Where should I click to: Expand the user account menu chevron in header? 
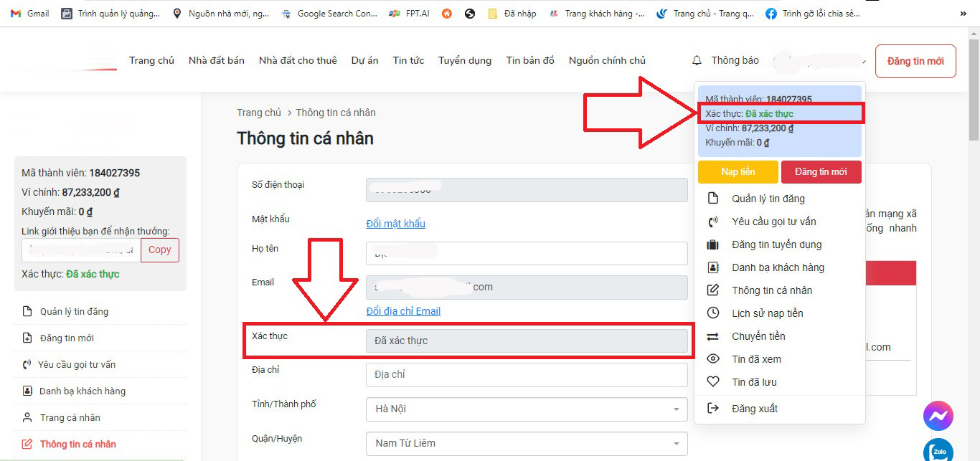tap(861, 62)
